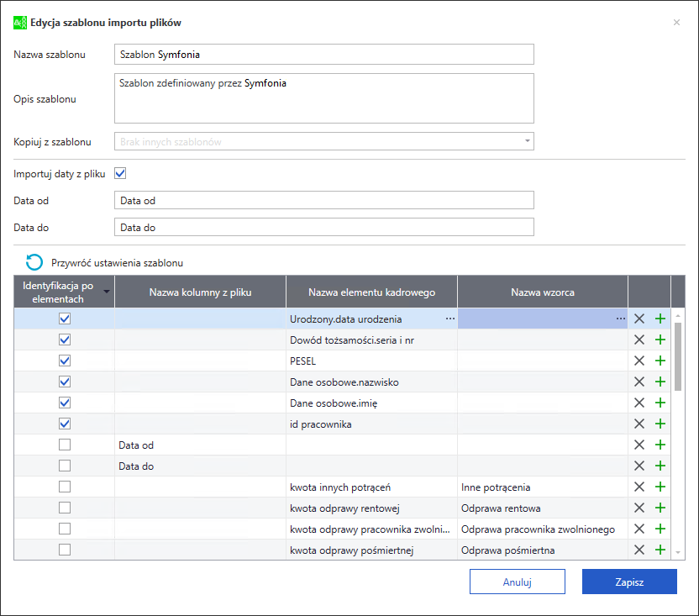This screenshot has height=616, width=699.
Task: Open element picker for Urodzony.data urodzenia
Action: point(450,319)
